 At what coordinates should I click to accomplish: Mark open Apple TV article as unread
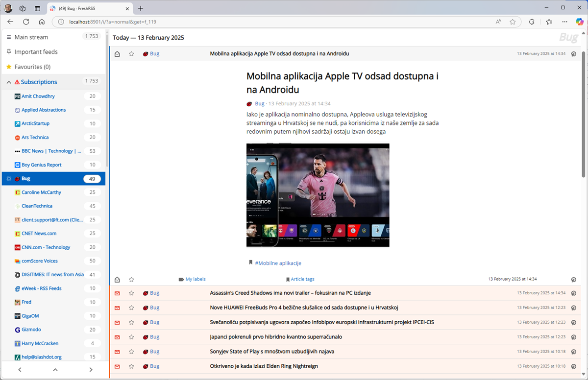click(117, 54)
